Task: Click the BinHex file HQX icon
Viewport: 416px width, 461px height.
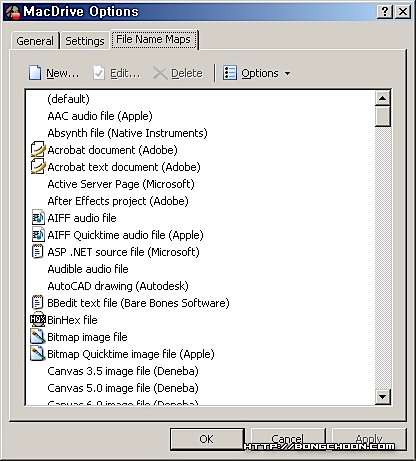Action: pos(38,320)
